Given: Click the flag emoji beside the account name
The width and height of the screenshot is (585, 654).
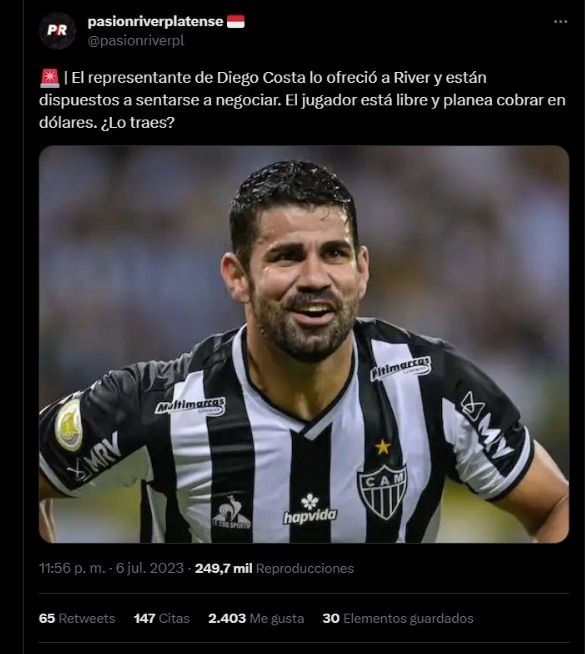Looking at the screenshot, I should click(x=236, y=21).
